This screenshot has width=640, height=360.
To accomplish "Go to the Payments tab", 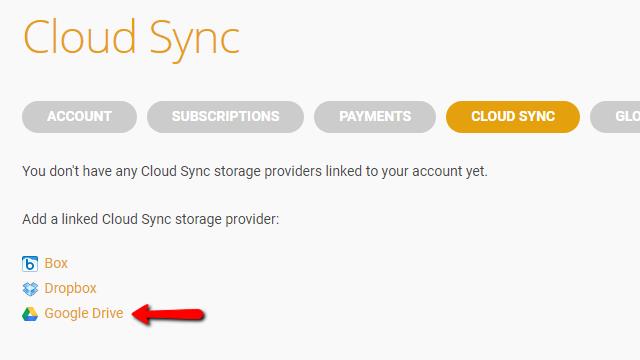I will (x=375, y=117).
